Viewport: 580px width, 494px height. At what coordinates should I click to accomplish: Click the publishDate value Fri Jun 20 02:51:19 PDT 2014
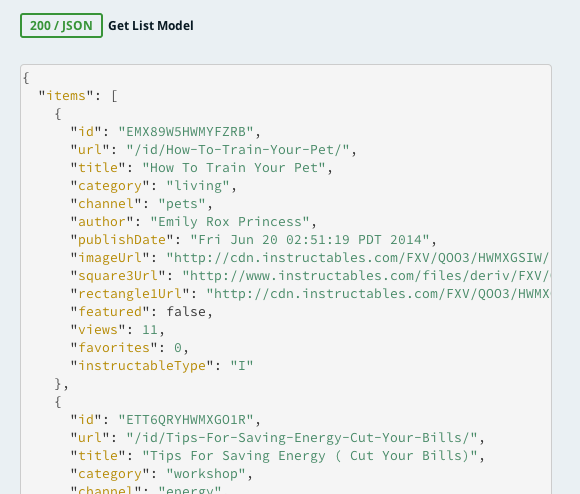click(x=310, y=240)
